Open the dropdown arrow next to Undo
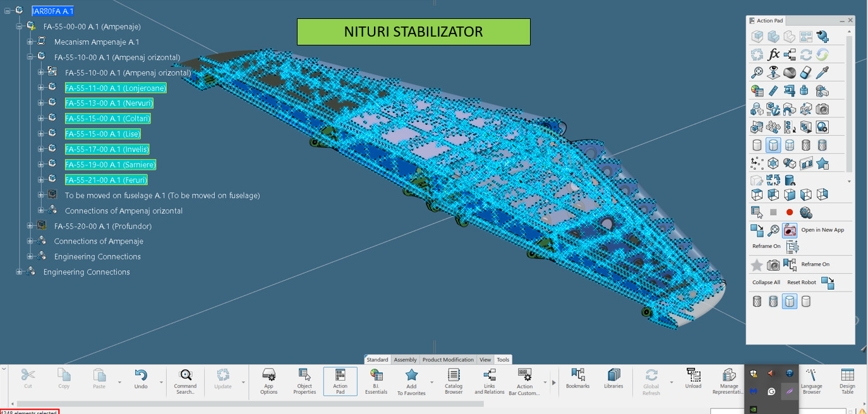Screen dimensions: 868x414 [x=161, y=382]
